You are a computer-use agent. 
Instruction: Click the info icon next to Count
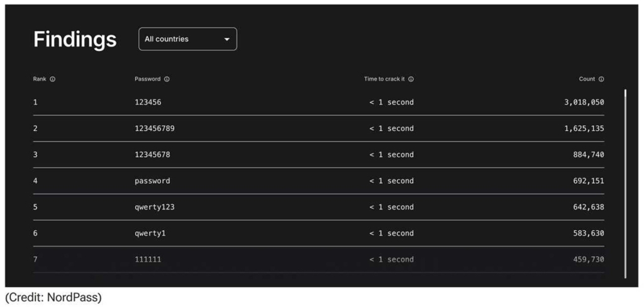coord(601,79)
